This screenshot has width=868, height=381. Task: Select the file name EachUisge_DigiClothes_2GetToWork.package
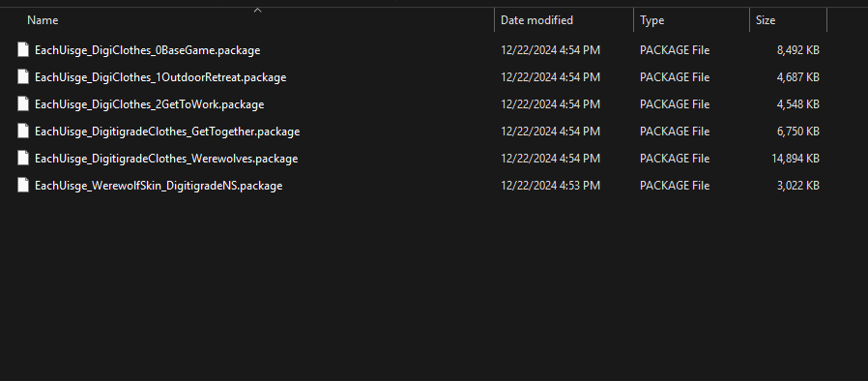[150, 104]
